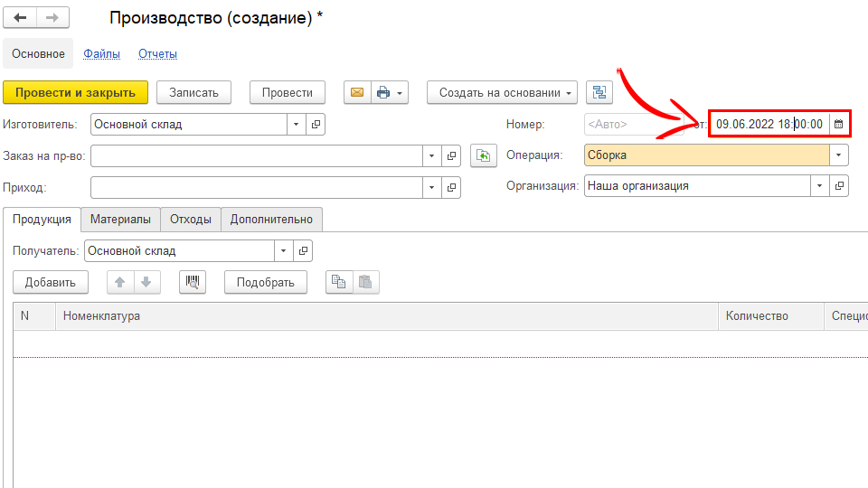This screenshot has height=488, width=868.
Task: Click the barcode scanner icon
Action: click(x=193, y=282)
